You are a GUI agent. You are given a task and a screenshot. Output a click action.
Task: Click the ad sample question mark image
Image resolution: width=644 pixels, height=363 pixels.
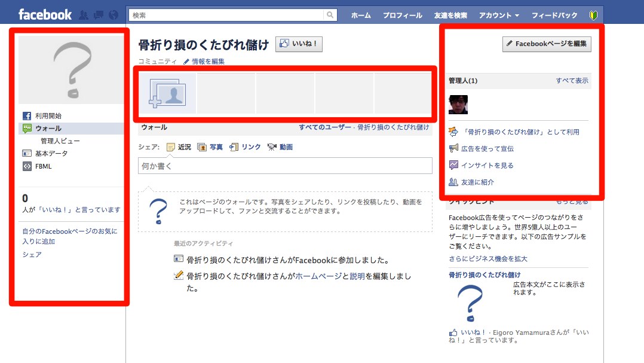click(x=470, y=303)
